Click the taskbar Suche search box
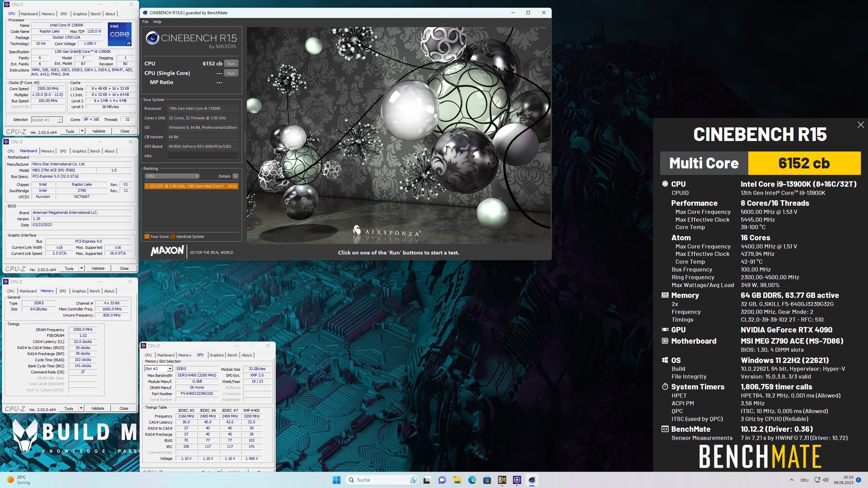The height and width of the screenshot is (488, 868). click(382, 480)
